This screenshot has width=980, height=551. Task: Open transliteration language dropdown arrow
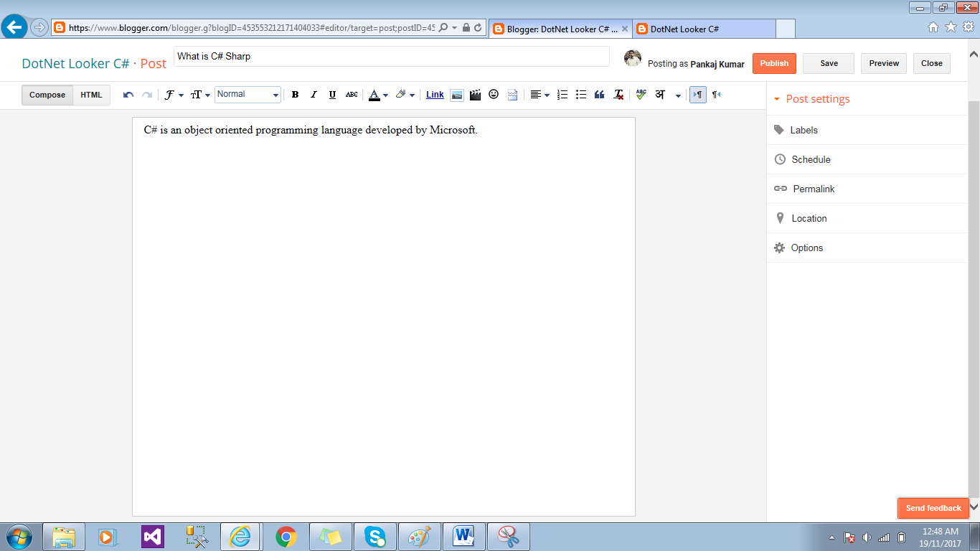(678, 95)
